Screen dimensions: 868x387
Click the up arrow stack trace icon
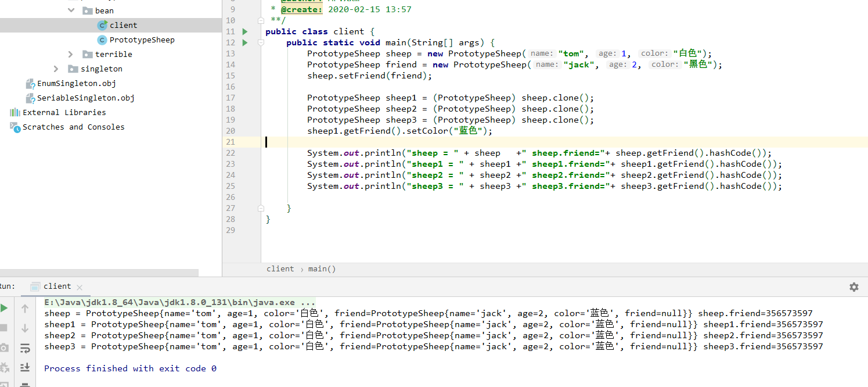[x=25, y=309]
